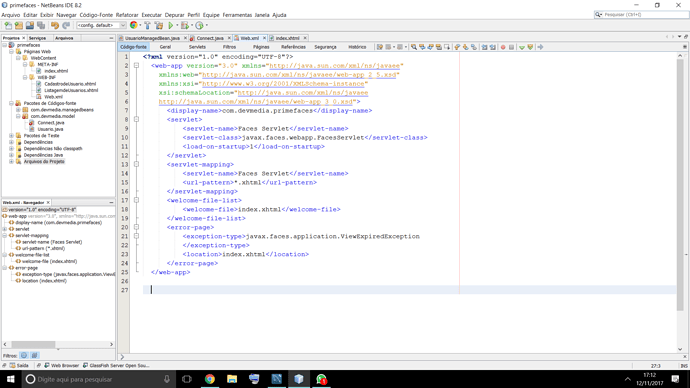
Task: Click the New Project icon
Action: tap(19, 26)
